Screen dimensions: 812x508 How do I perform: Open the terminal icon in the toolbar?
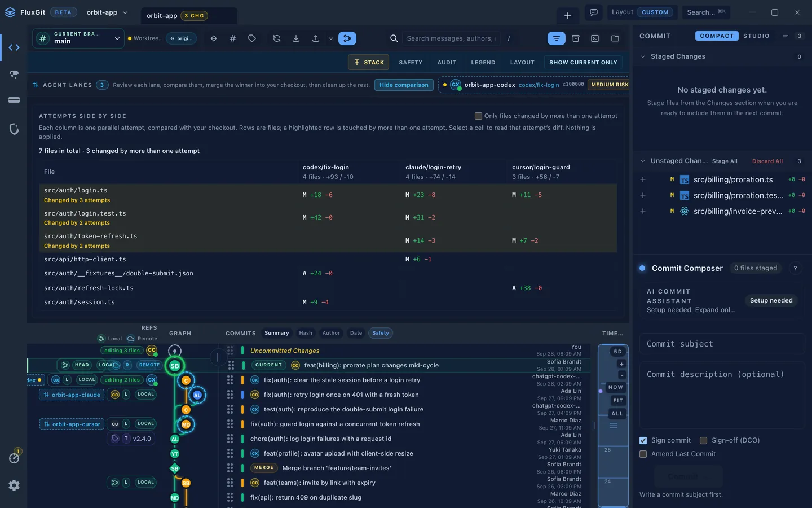[595, 38]
